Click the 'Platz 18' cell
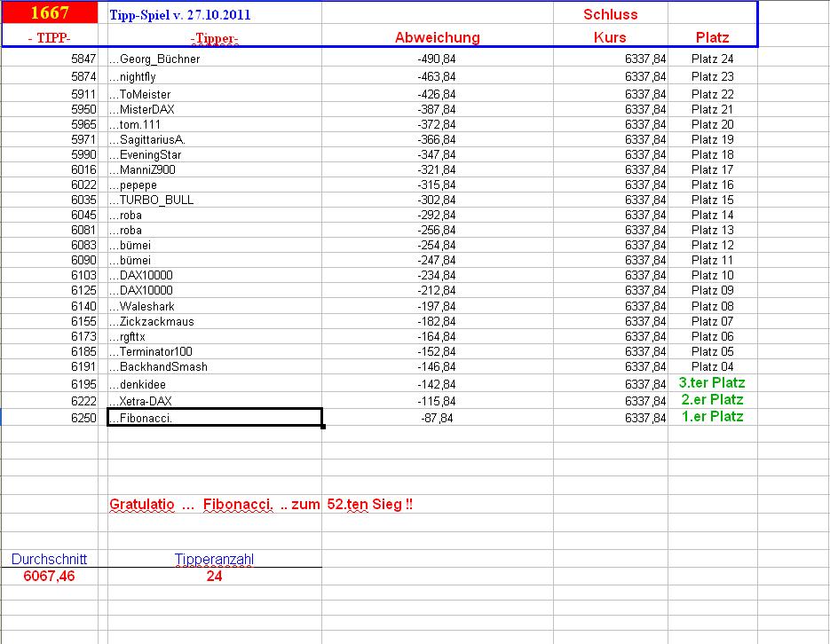The height and width of the screenshot is (644, 830). pyautogui.click(x=712, y=154)
